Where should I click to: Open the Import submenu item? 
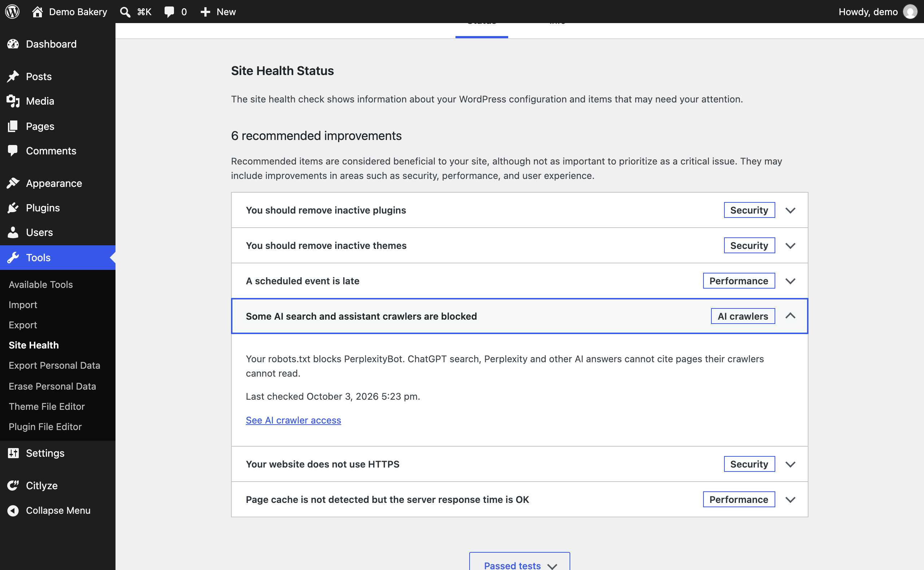pos(23,304)
